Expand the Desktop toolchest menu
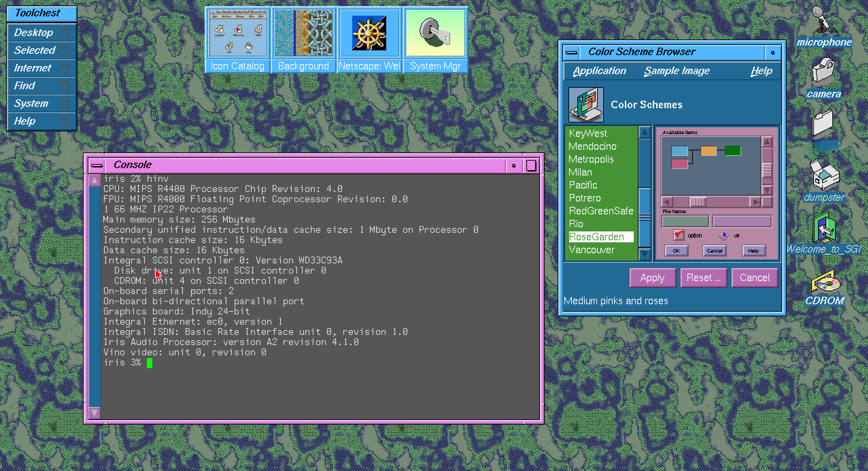Viewport: 868px width, 471px height. (34, 33)
